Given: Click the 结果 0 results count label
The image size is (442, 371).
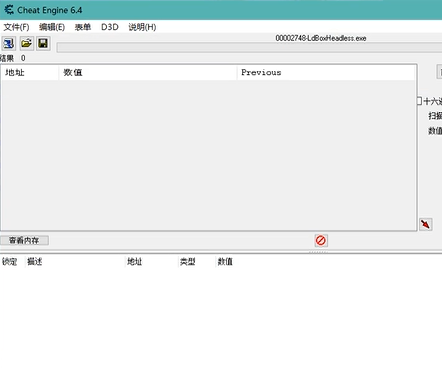Looking at the screenshot, I should point(13,58).
